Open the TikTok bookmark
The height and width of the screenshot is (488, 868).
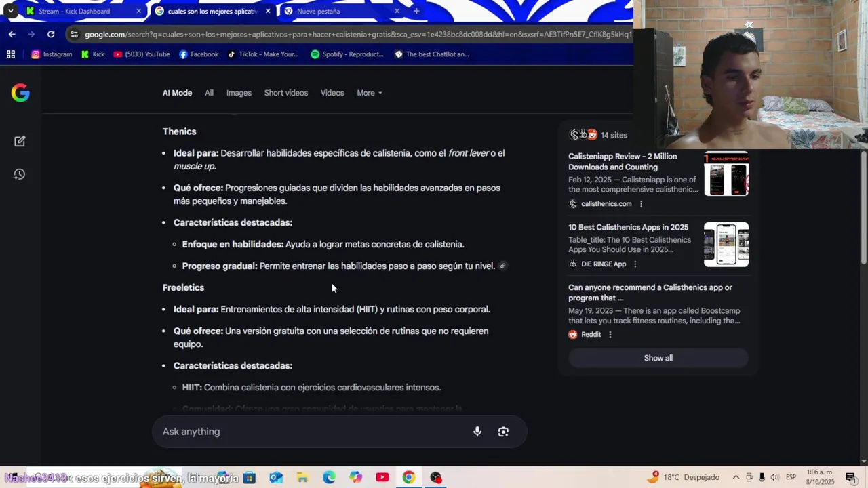tap(262, 54)
